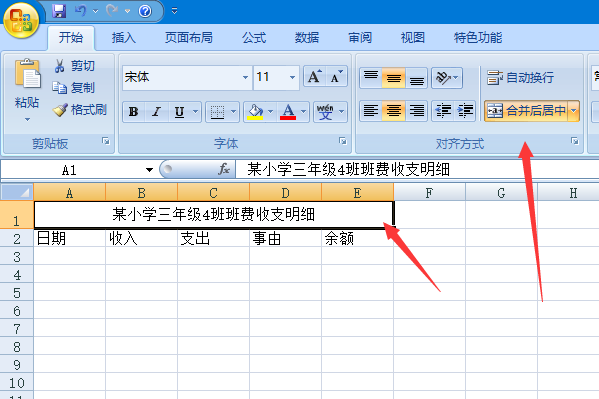Toggle 合并后居中 merge and center

coord(526,111)
